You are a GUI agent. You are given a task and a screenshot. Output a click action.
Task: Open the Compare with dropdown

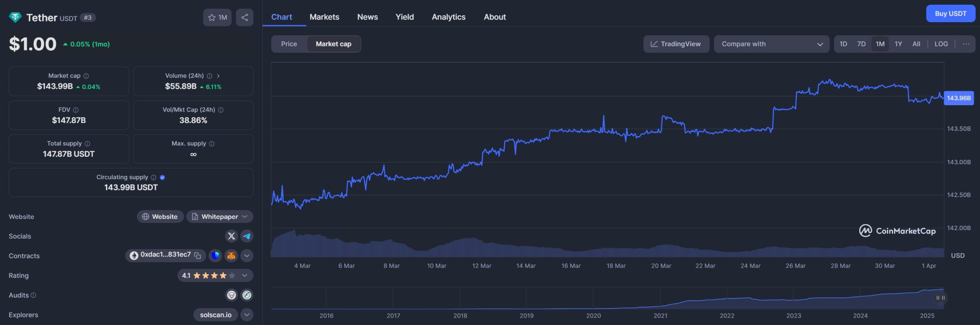(771, 44)
